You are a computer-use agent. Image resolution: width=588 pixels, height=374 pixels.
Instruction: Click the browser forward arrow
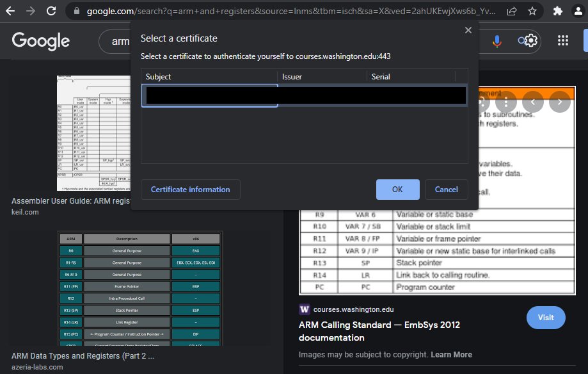tap(31, 11)
